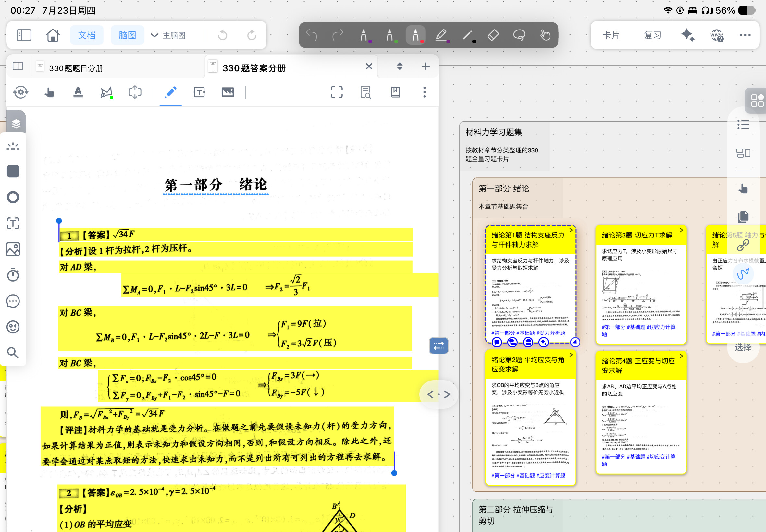Open the bookmark panel

[x=395, y=92]
